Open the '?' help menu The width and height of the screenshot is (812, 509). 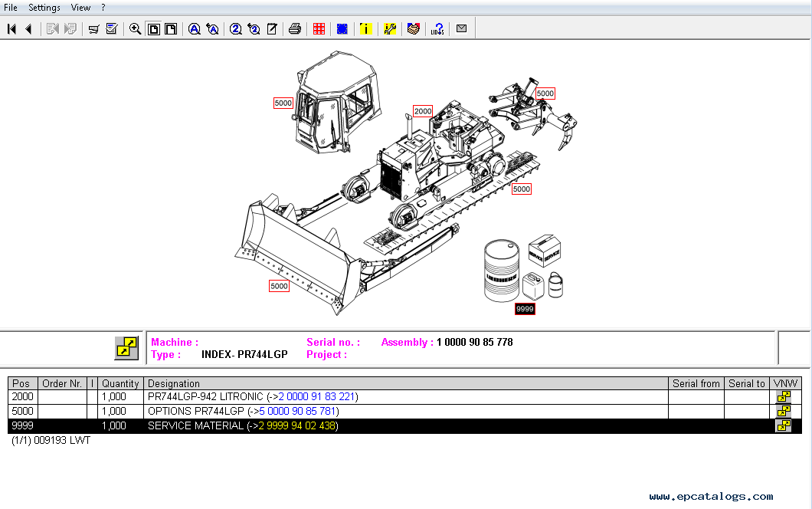tap(103, 8)
